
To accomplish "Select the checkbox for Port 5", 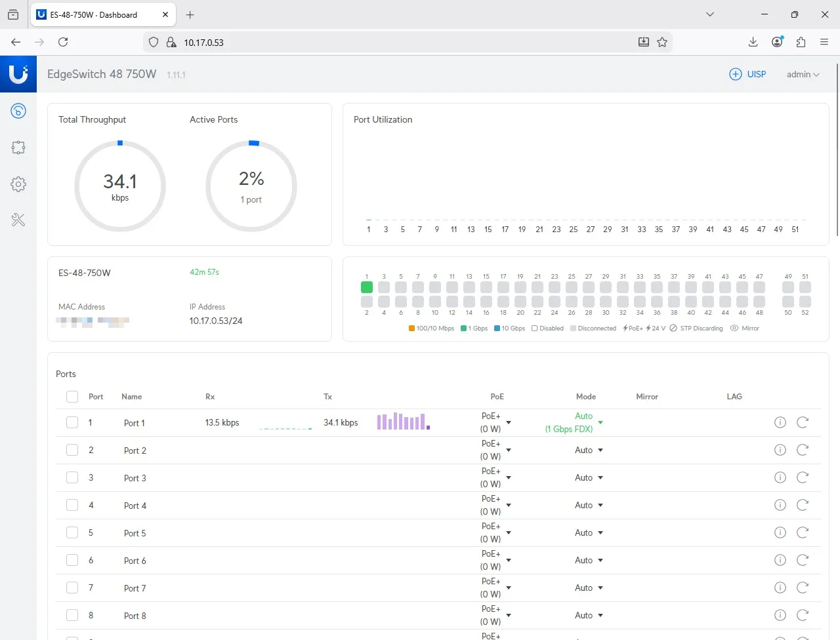I will pos(72,532).
